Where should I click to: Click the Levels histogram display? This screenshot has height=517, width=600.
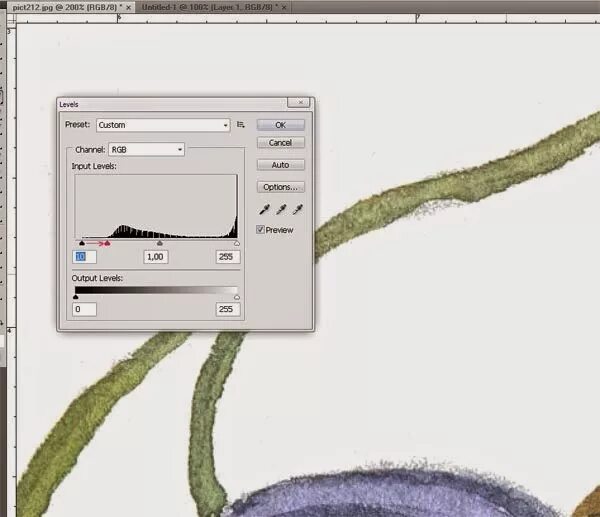pos(156,207)
